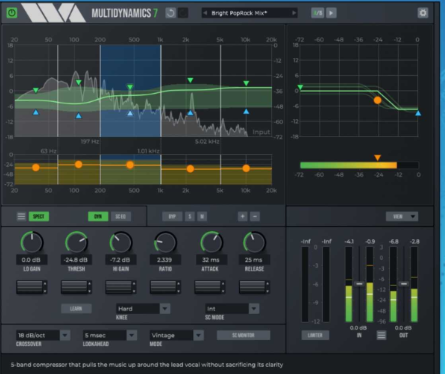Viewport: 445px width, 374px height.
Task: Select the green upper triangle in the 20–63 Hz band
Action: coord(36,90)
